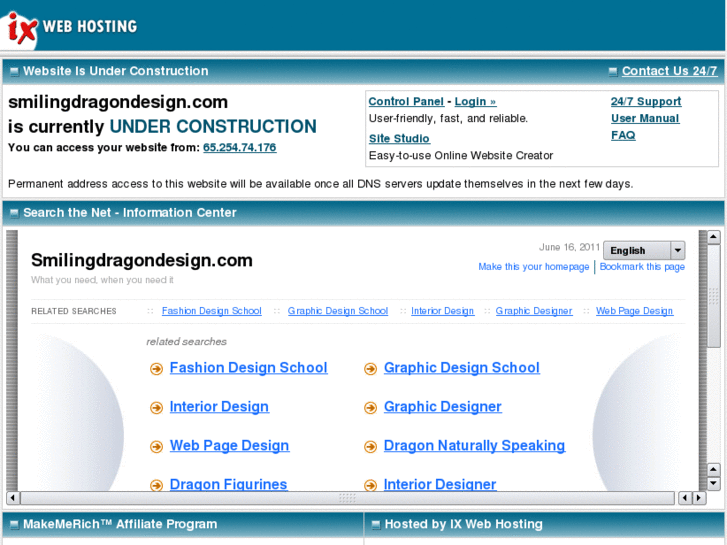727x545 pixels.
Task: Click the vertical scrollbar down arrow at bottom
Action: point(713,483)
